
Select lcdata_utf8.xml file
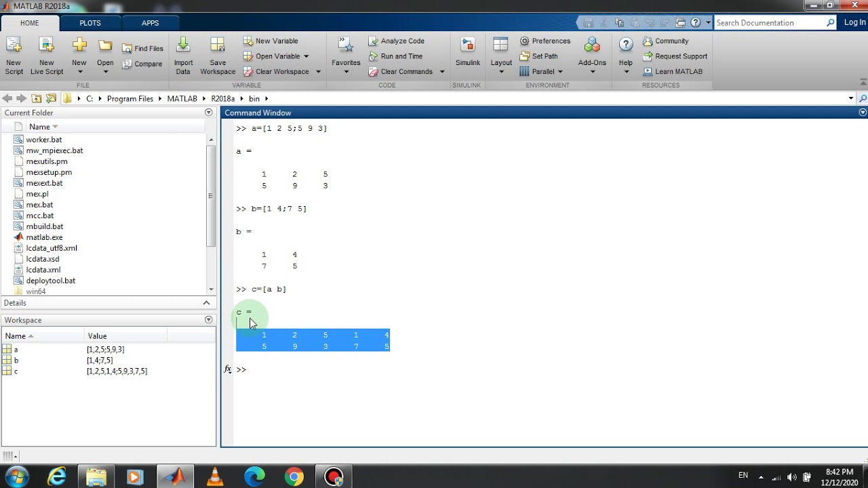tap(52, 248)
